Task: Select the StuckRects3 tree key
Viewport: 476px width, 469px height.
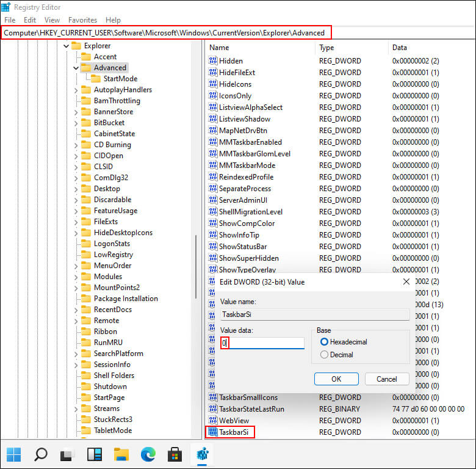Action: pos(113,420)
